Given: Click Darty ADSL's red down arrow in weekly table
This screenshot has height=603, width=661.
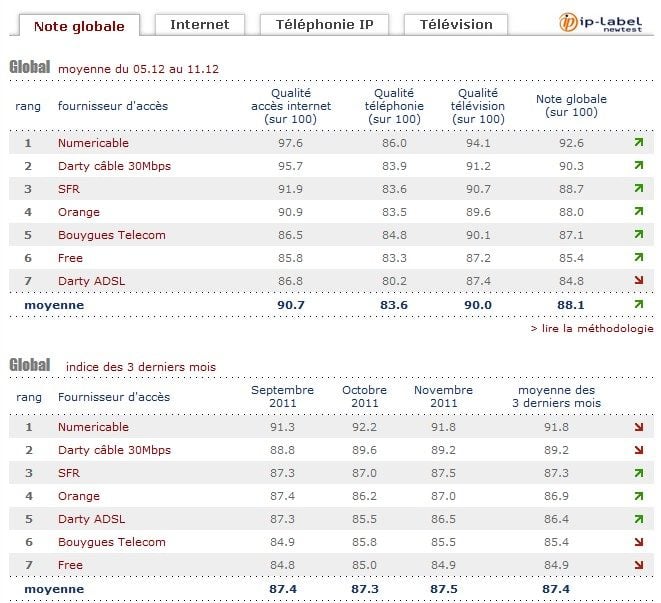Looking at the screenshot, I should [638, 281].
